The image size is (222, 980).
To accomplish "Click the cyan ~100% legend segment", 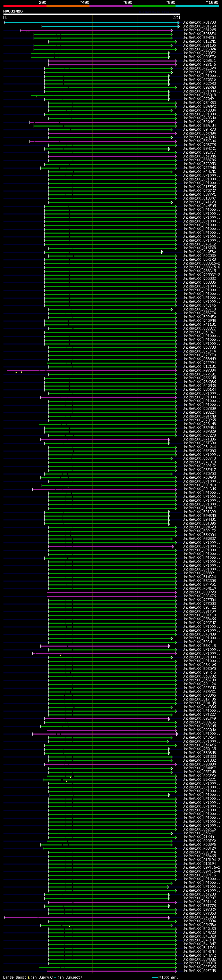I will (x=197, y=6).
